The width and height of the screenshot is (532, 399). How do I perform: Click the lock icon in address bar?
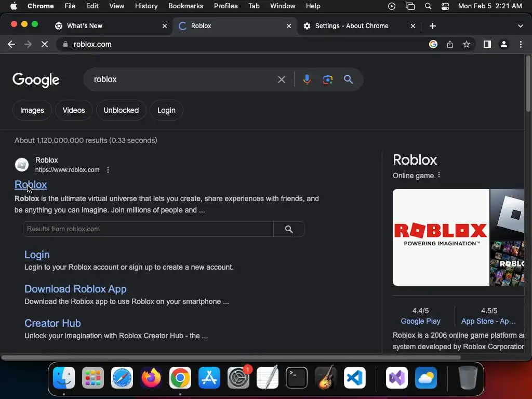coord(65,45)
